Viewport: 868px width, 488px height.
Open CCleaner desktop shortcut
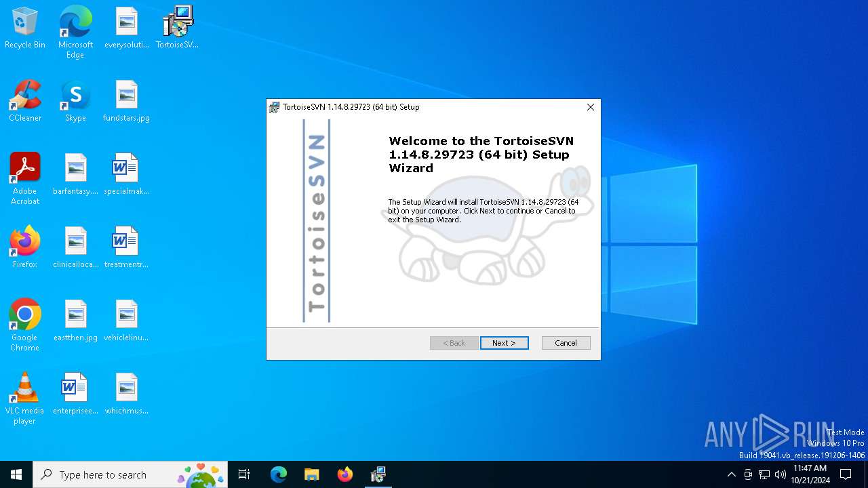[x=25, y=102]
